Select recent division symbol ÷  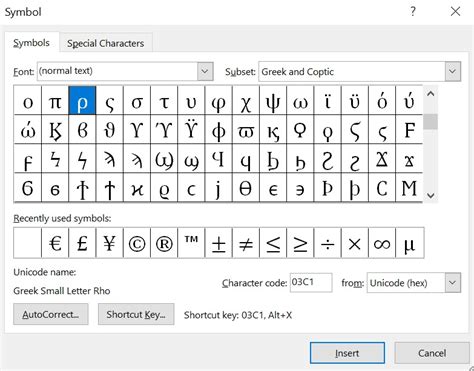(x=328, y=243)
